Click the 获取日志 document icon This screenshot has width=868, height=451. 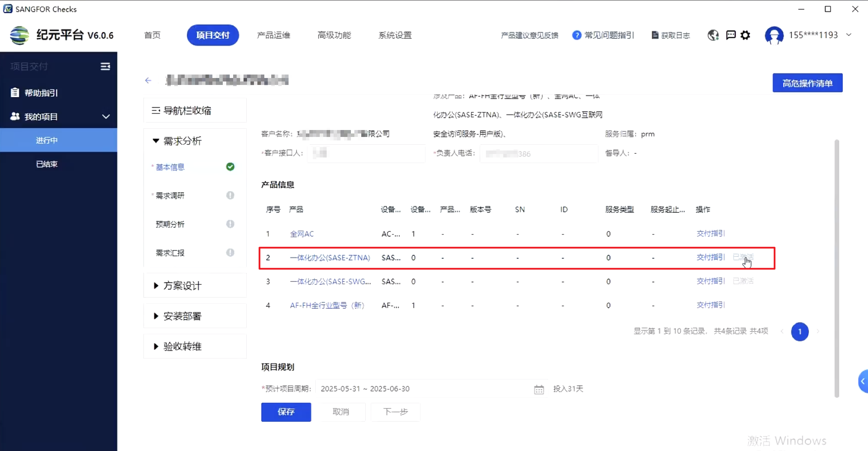(655, 35)
